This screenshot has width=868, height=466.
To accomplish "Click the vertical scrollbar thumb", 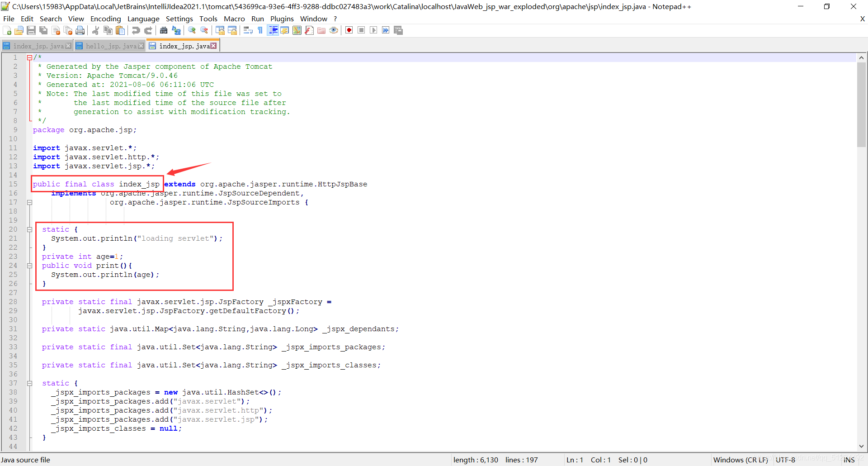I will click(861, 105).
